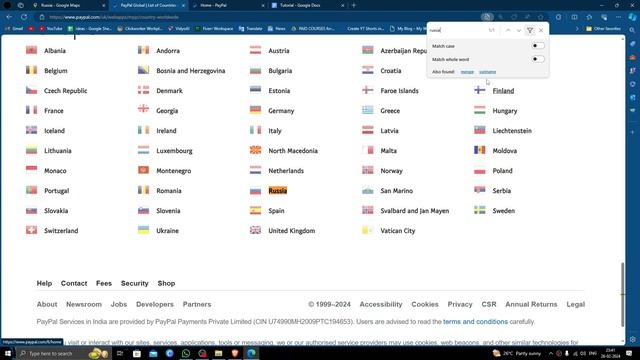640x360 pixels.
Task: Open the Finland country link
Action: [x=503, y=91]
